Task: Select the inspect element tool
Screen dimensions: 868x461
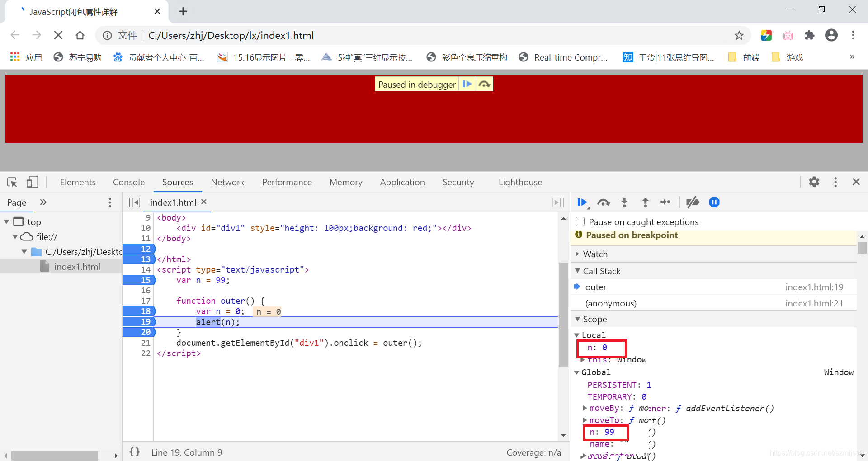Action: tap(12, 182)
